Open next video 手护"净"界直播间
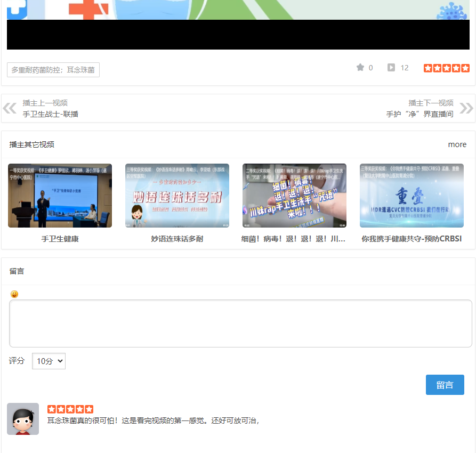Screen dimensions: 476x453 [419, 114]
